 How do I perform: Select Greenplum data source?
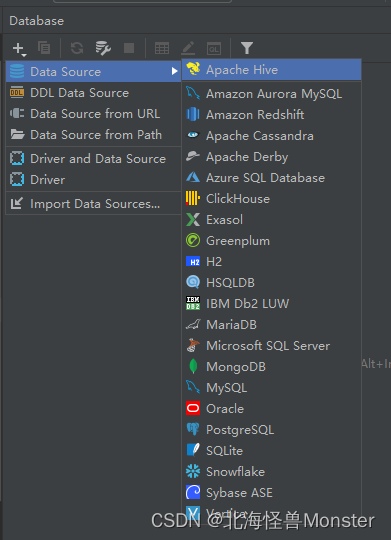click(x=271, y=241)
